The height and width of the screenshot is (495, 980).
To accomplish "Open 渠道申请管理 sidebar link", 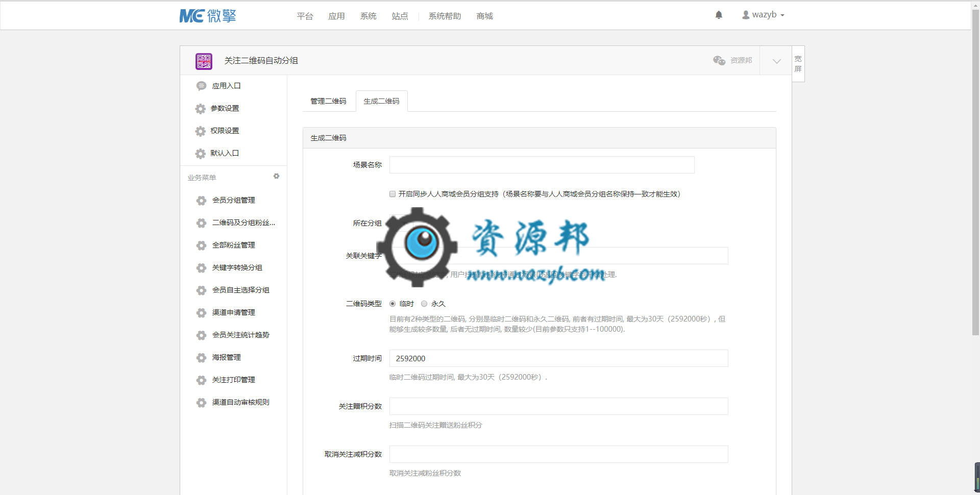I will (233, 312).
